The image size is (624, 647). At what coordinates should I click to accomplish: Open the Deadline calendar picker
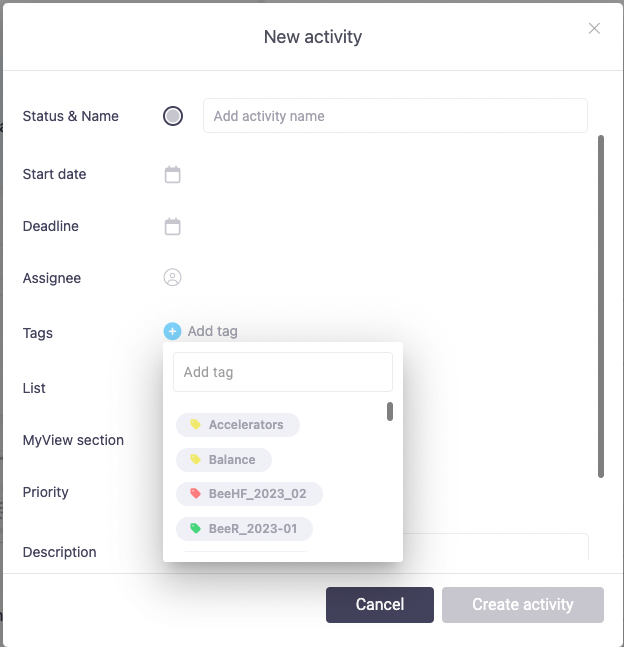point(173,227)
